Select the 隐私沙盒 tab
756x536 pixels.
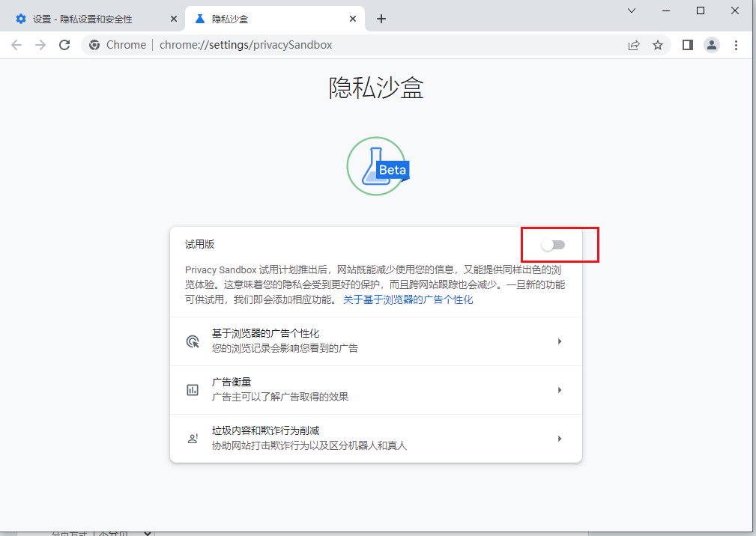(x=275, y=19)
